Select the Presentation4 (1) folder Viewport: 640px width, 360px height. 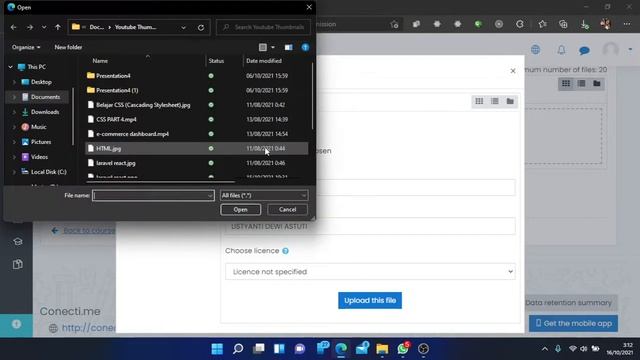[x=117, y=90]
